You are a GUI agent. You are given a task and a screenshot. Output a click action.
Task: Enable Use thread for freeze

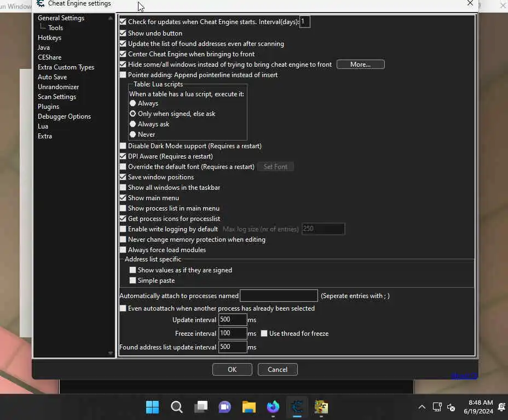point(264,333)
